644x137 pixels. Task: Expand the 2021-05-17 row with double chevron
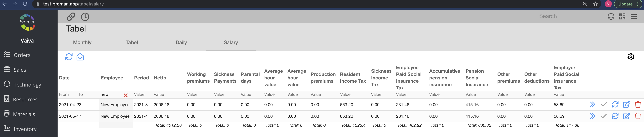(x=592, y=116)
